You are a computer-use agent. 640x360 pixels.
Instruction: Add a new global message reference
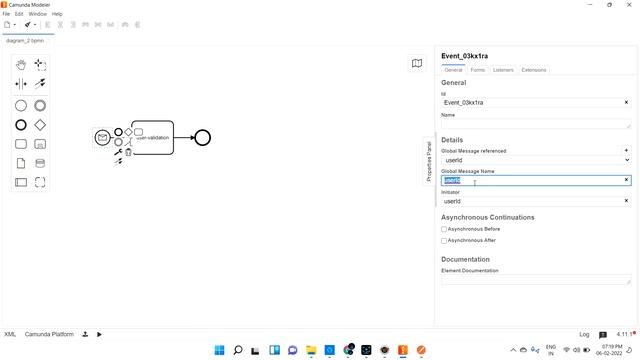(627, 150)
